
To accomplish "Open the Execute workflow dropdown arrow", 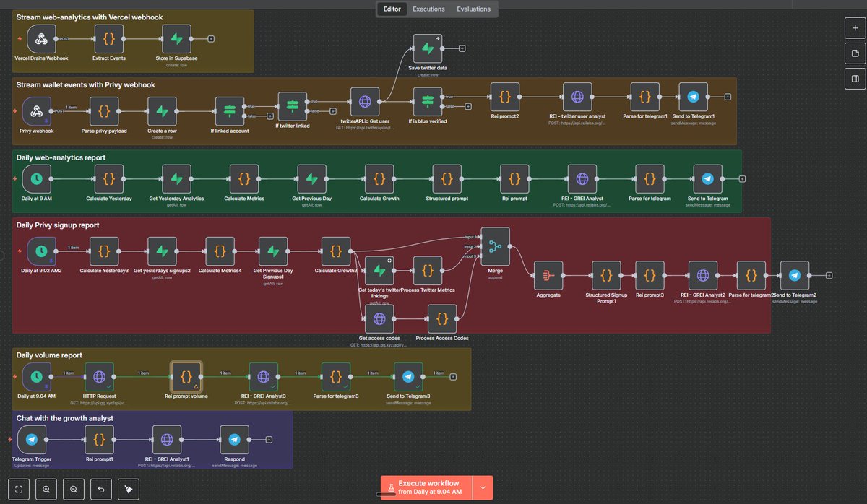I will coord(482,487).
